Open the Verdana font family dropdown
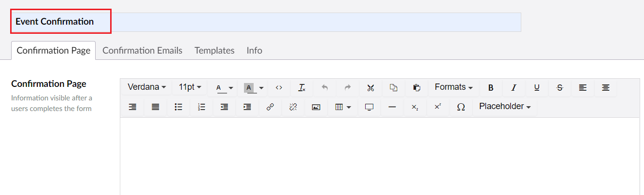Image resolution: width=644 pixels, height=195 pixels. click(x=147, y=87)
